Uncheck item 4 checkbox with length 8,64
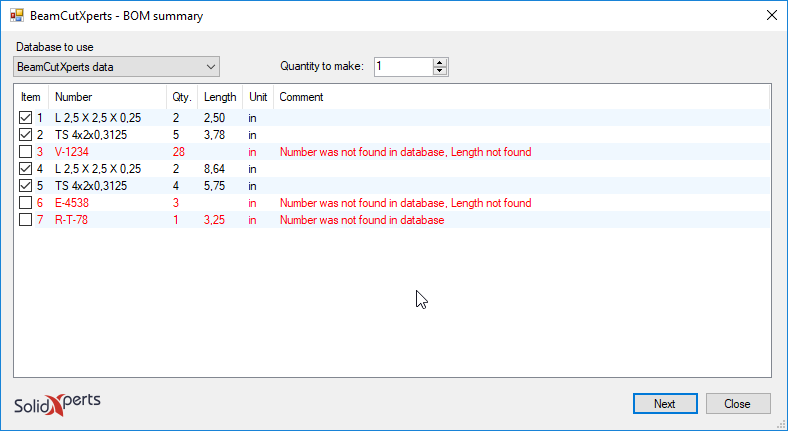Viewport: 788px width, 431px height. pos(25,169)
